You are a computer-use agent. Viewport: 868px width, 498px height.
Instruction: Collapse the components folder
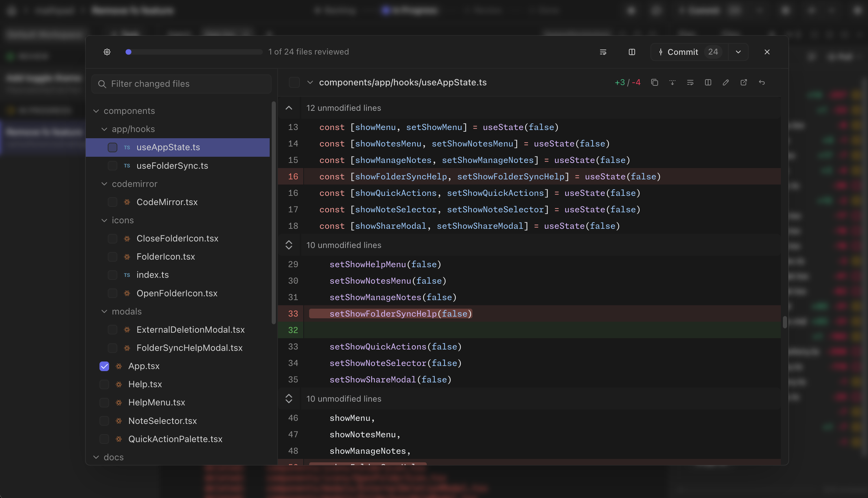pyautogui.click(x=96, y=111)
